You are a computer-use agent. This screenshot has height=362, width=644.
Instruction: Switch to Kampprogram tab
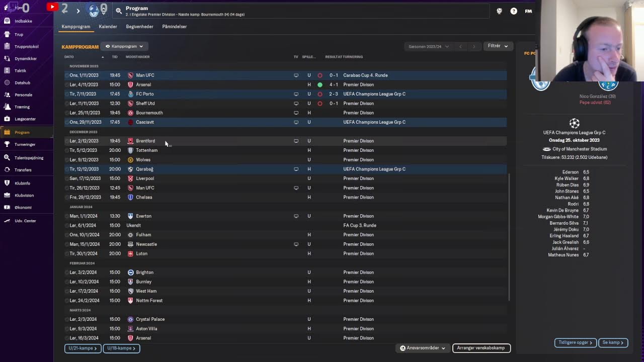point(76,27)
